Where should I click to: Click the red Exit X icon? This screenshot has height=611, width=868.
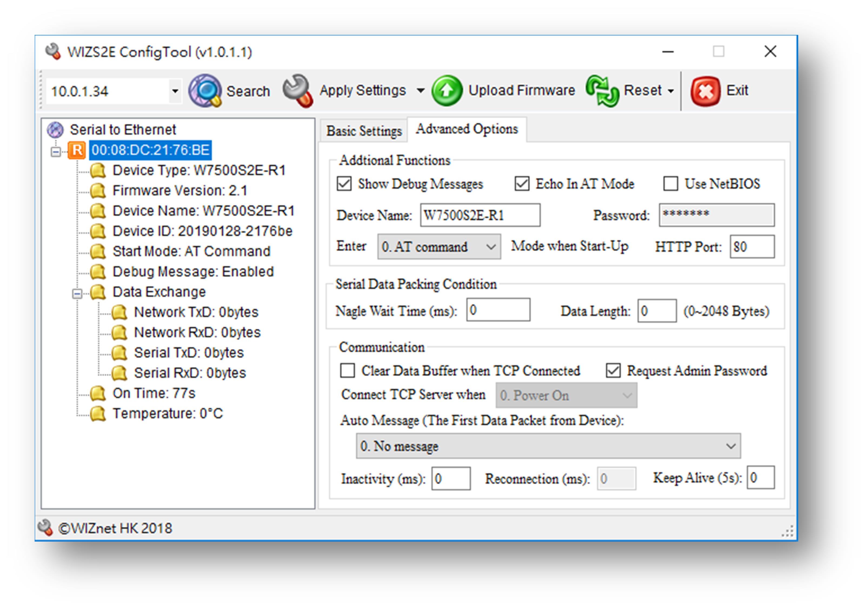click(x=706, y=91)
